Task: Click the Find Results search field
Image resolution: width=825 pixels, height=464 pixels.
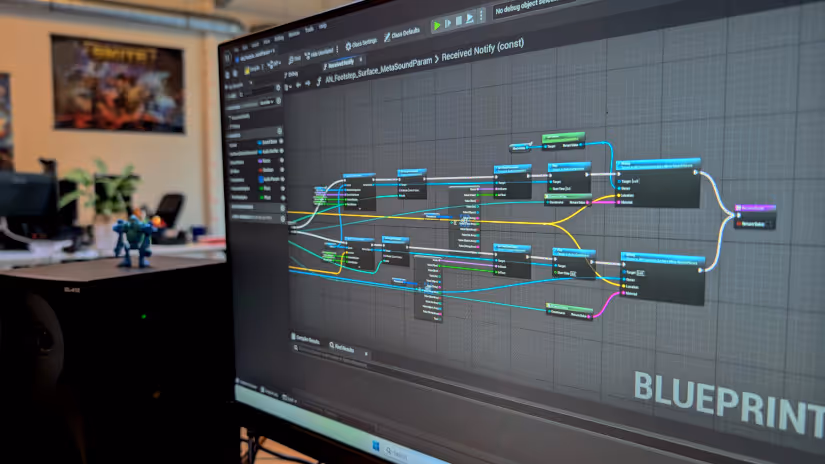Action: coord(331,355)
